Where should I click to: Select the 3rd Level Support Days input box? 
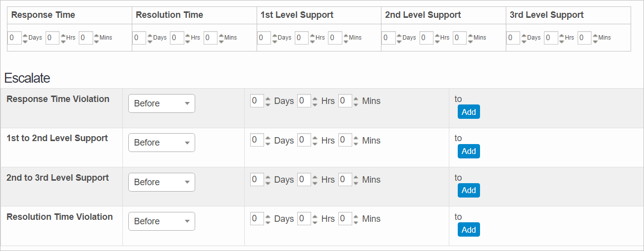[x=513, y=38]
